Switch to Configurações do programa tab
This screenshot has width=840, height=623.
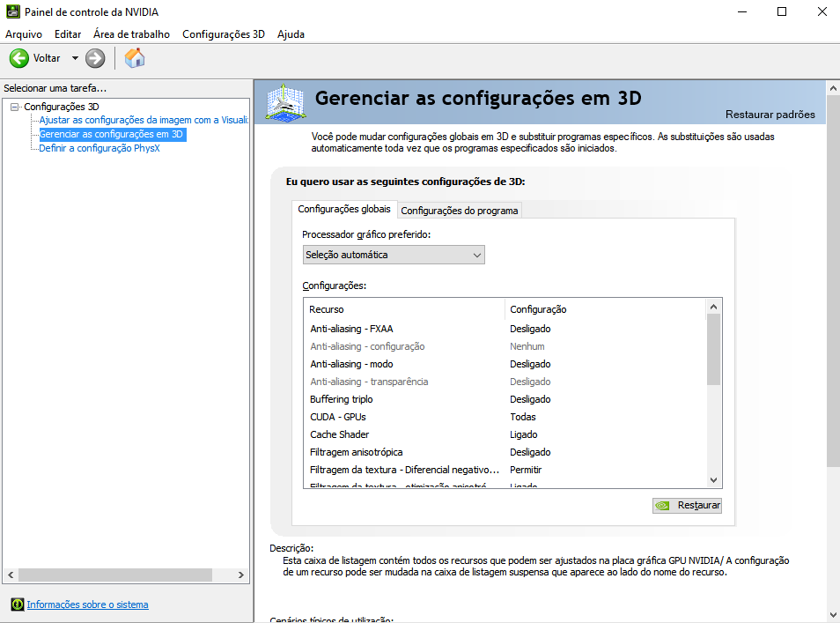tap(459, 211)
